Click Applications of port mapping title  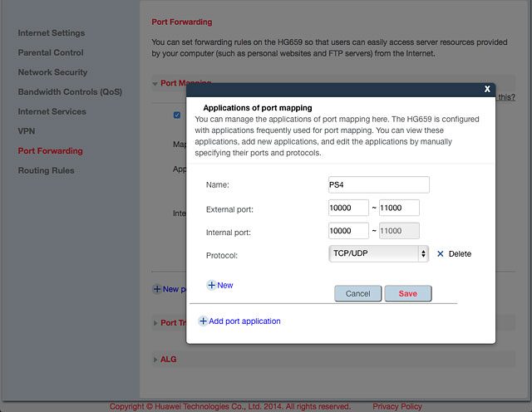[x=258, y=108]
